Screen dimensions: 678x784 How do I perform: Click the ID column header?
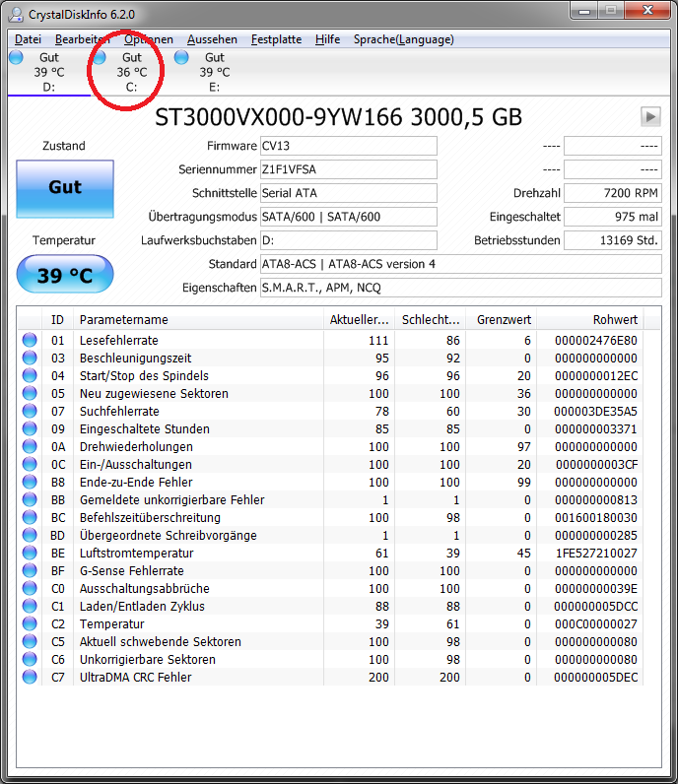point(57,319)
